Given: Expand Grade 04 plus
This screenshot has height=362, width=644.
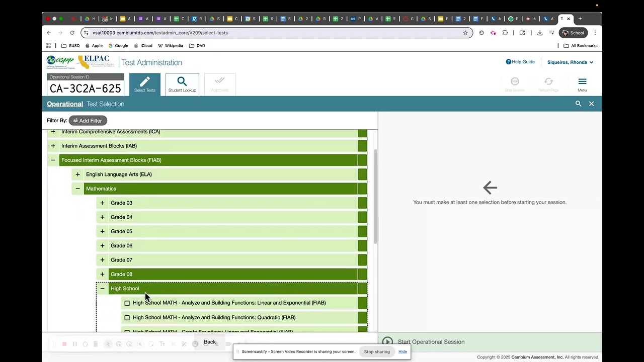Looking at the screenshot, I should pos(102,217).
